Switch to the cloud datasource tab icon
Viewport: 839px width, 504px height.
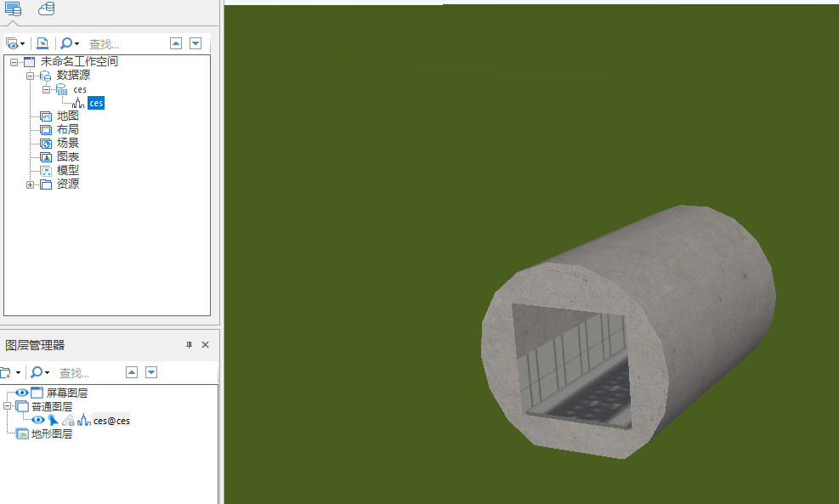tap(46, 8)
